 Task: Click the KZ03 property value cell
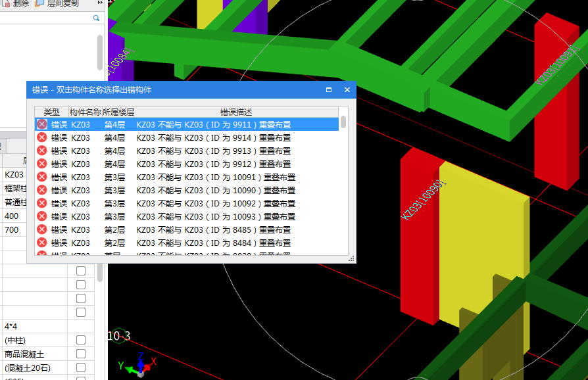click(x=14, y=175)
